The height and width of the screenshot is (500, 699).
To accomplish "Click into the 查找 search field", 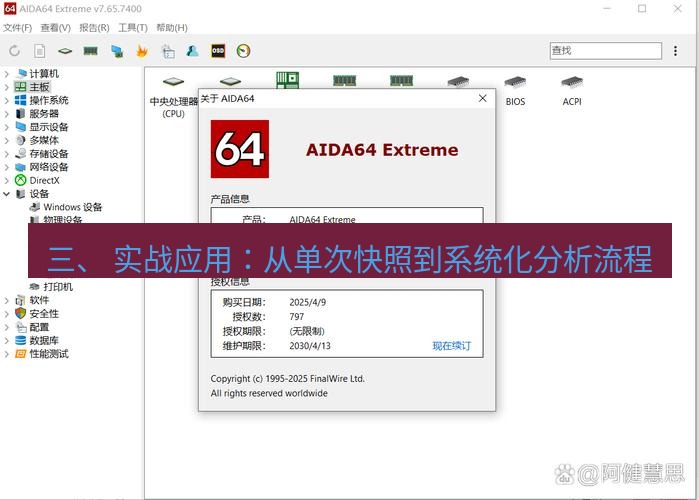I will tap(605, 51).
